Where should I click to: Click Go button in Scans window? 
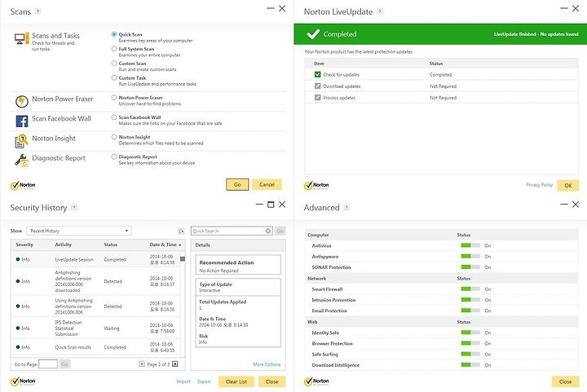237,184
